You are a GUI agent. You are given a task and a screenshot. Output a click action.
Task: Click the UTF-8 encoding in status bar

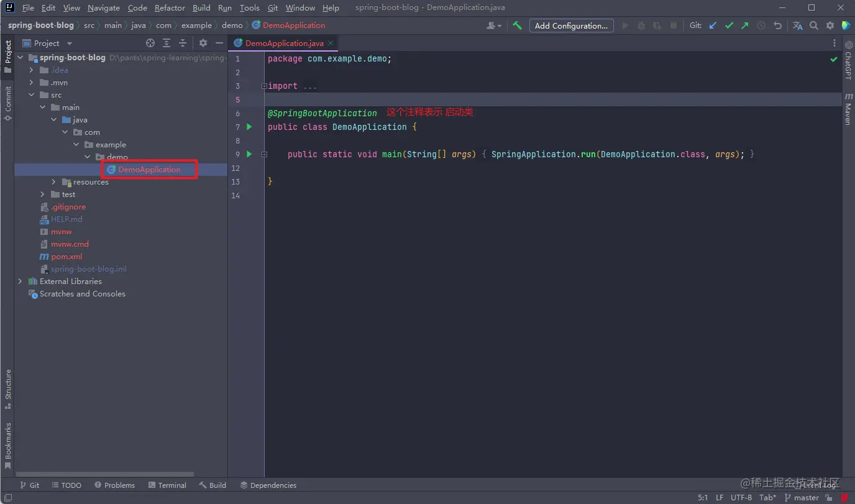pyautogui.click(x=741, y=498)
